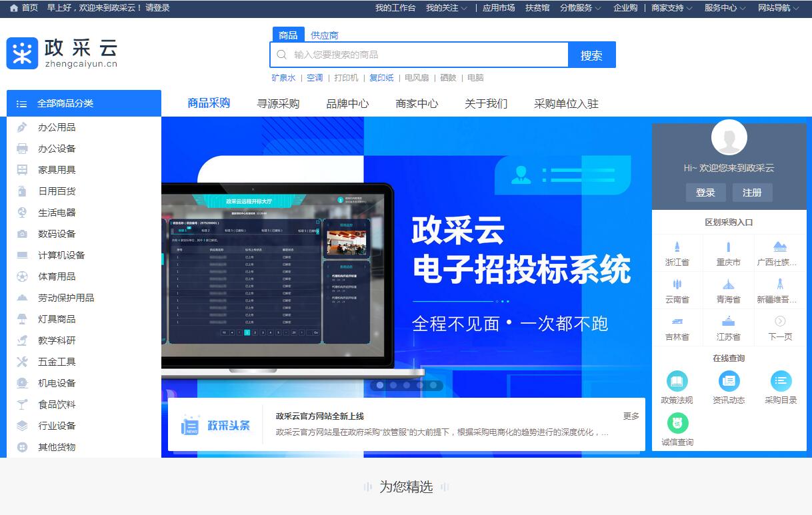
Task: Click the list icon beside 全部商品分类
Action: click(x=22, y=104)
